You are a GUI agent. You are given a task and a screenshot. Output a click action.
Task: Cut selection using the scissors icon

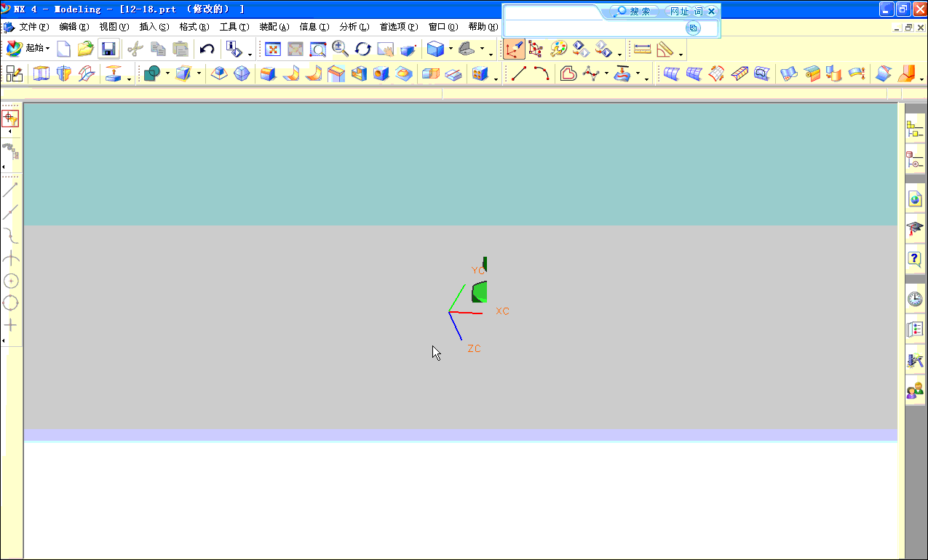pyautogui.click(x=135, y=49)
